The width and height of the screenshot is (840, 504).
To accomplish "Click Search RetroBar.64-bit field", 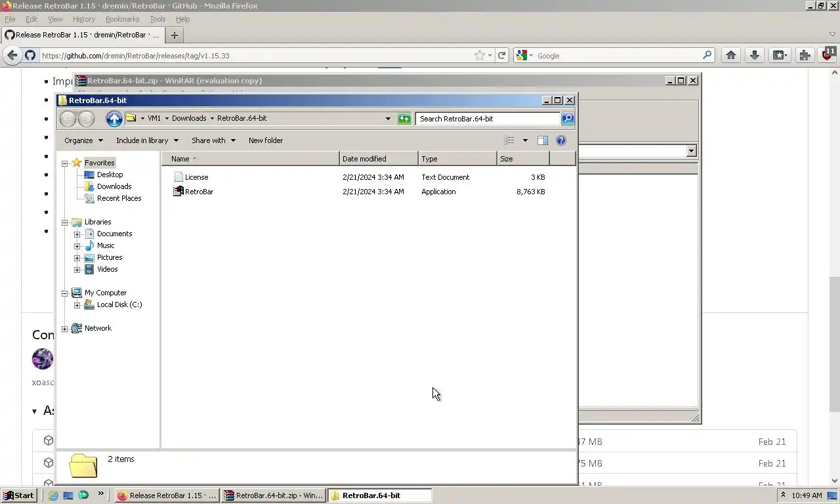I will coord(488,119).
